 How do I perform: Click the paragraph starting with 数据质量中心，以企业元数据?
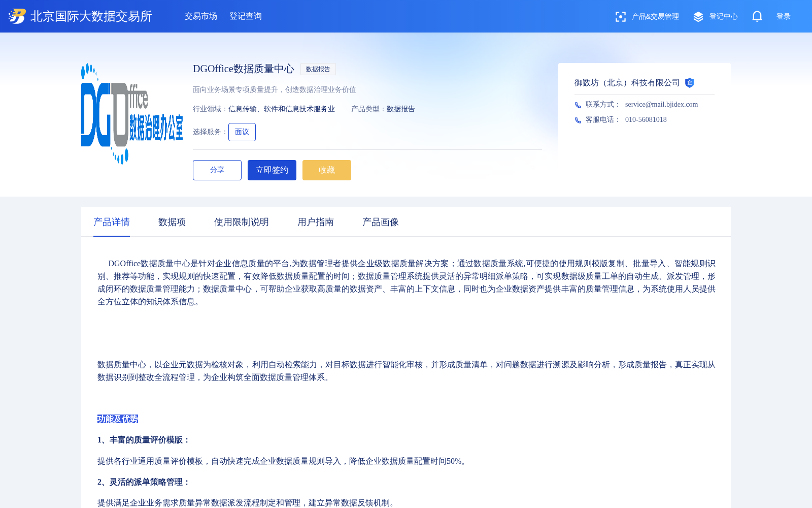click(407, 371)
